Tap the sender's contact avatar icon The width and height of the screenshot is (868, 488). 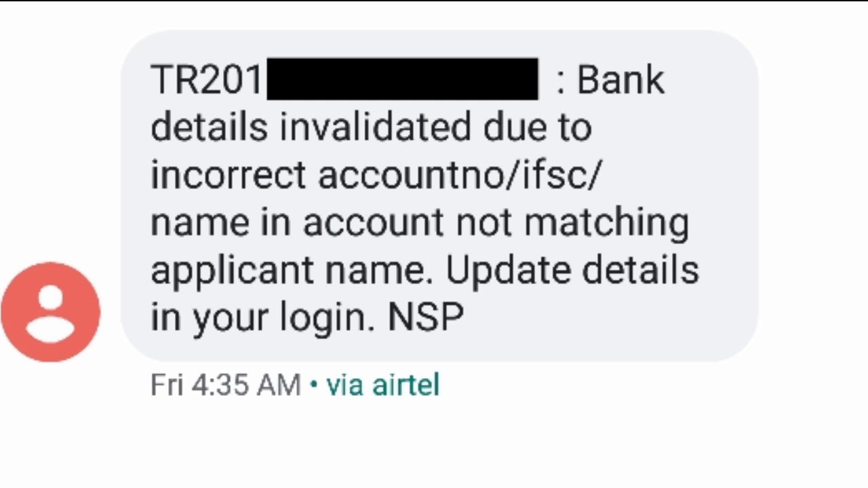tap(51, 312)
